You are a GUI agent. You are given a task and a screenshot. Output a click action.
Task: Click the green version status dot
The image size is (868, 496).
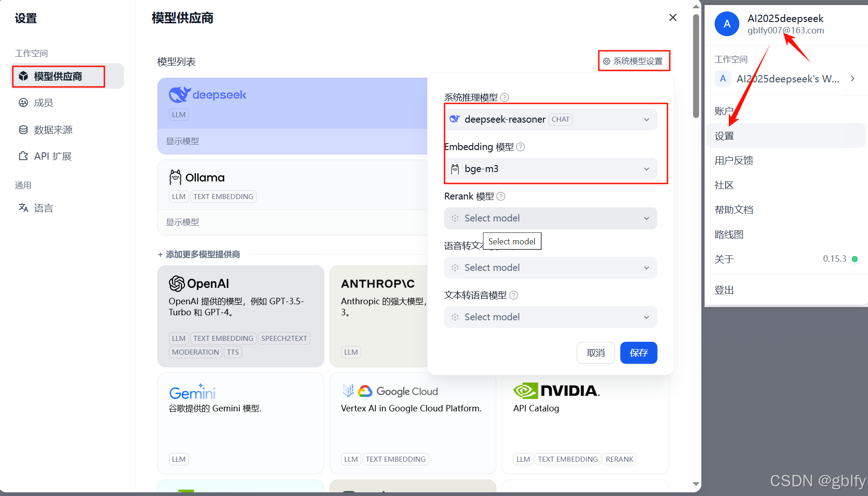[854, 259]
